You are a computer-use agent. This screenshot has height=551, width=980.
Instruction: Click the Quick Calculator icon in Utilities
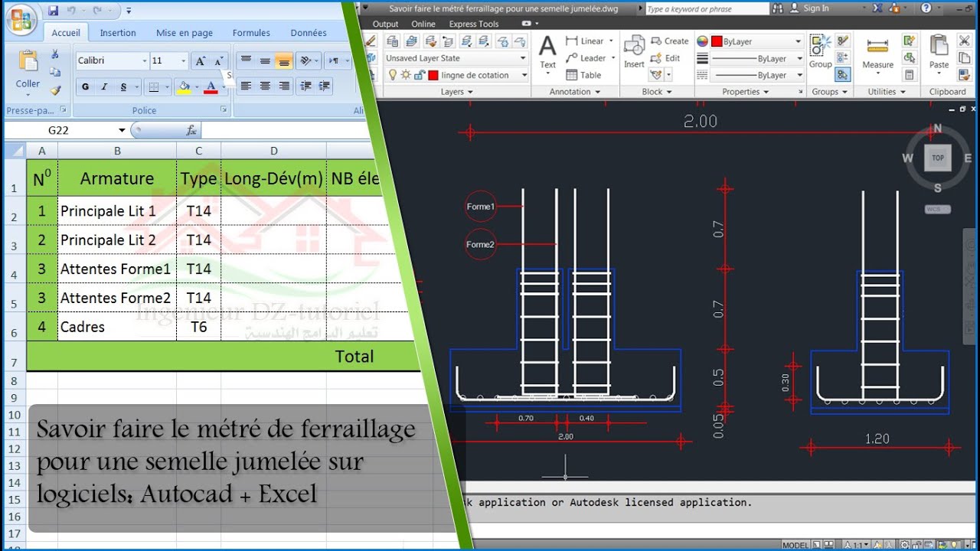(909, 75)
